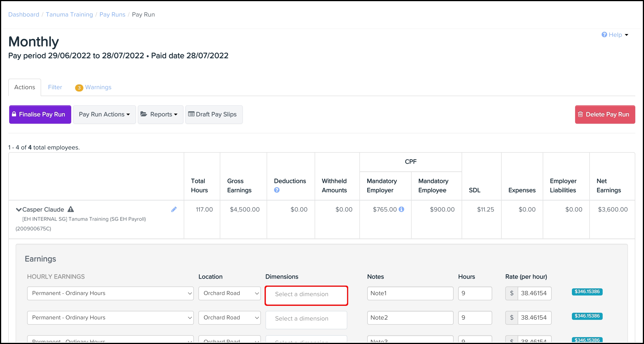Click the total employees count text

44,147
